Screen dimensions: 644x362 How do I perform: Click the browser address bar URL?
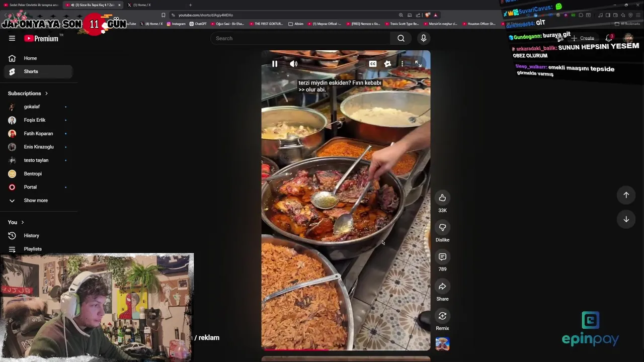206,15
